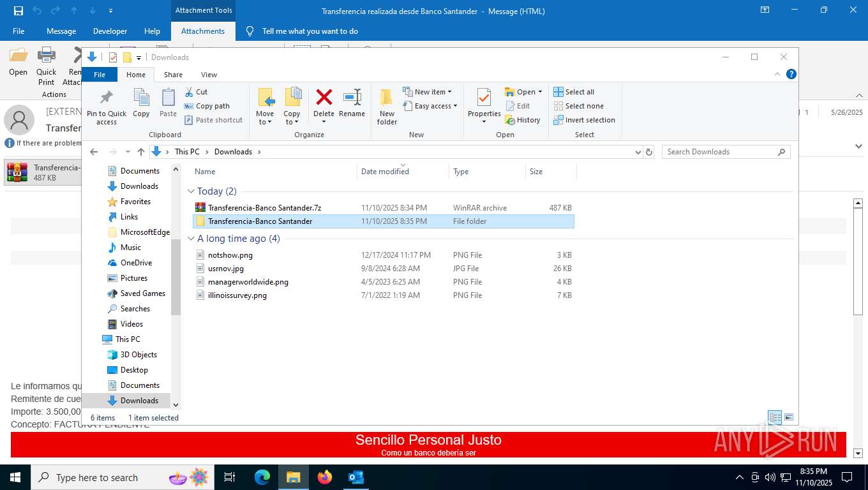Click Pin to Quick access icon

(107, 98)
